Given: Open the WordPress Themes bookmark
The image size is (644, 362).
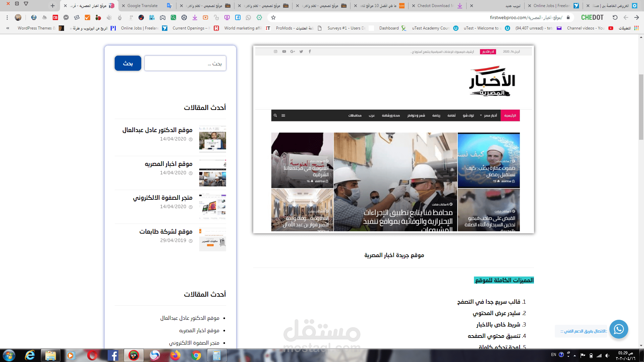Looking at the screenshot, I should (x=41, y=28).
